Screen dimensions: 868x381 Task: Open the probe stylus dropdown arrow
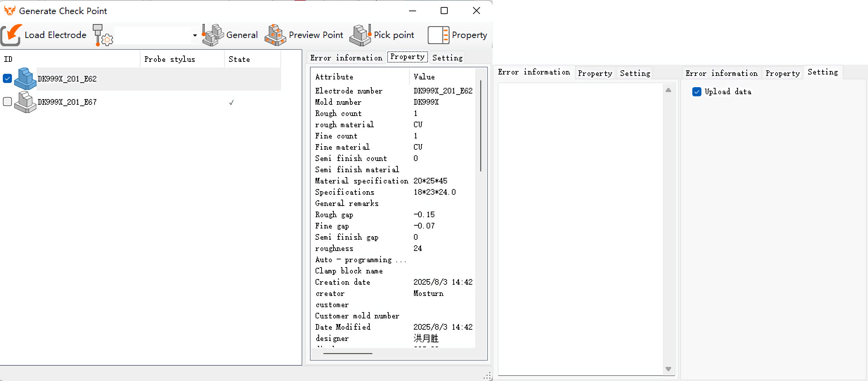pyautogui.click(x=195, y=35)
